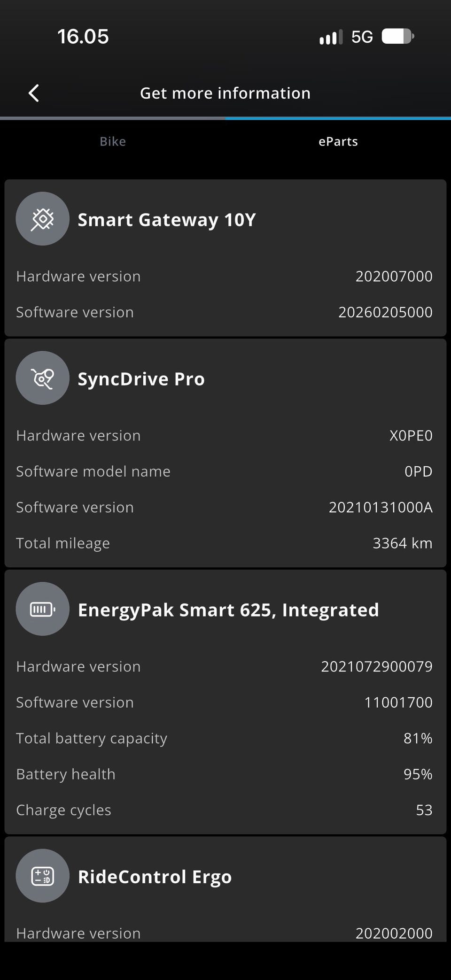Select the eParts tab
Screen dimensions: 451x980
pyautogui.click(x=338, y=141)
